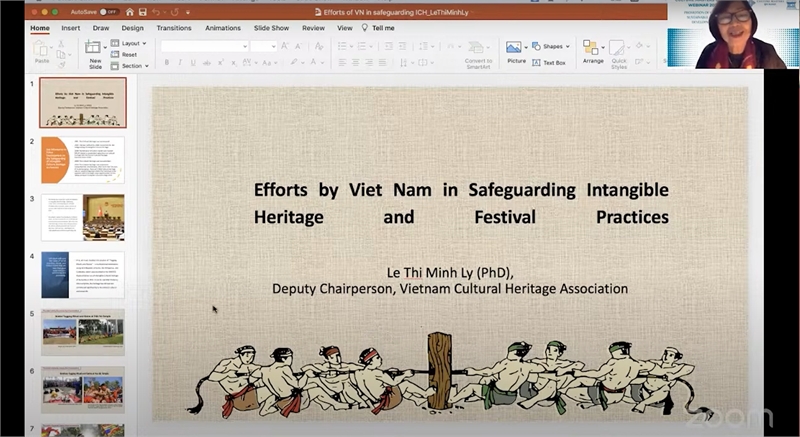Click the Tell me search box
Image resolution: width=800 pixels, height=437 pixels.
379,28
